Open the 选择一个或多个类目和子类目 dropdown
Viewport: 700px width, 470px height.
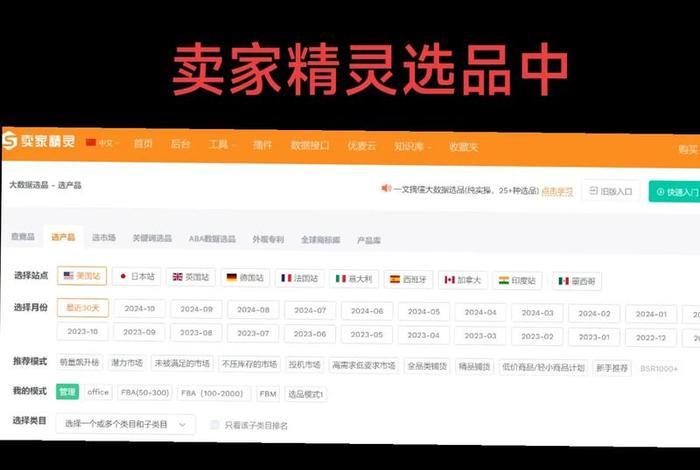[125, 424]
